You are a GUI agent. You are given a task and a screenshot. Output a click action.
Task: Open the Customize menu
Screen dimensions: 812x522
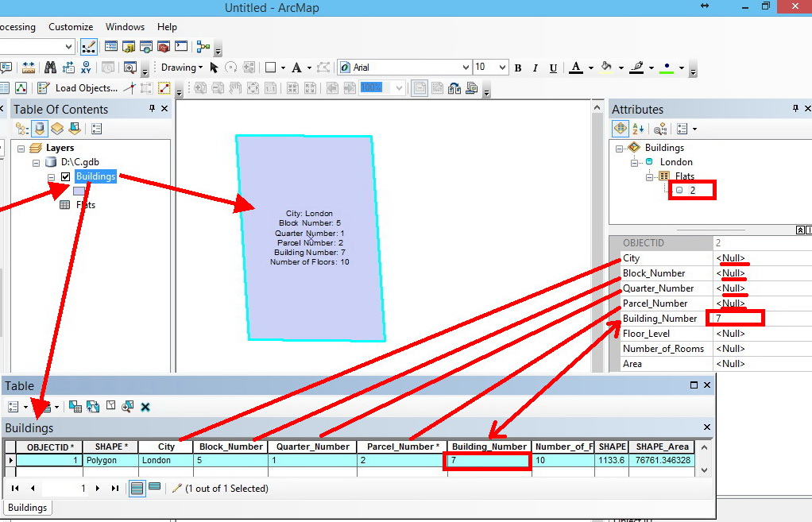tap(71, 27)
